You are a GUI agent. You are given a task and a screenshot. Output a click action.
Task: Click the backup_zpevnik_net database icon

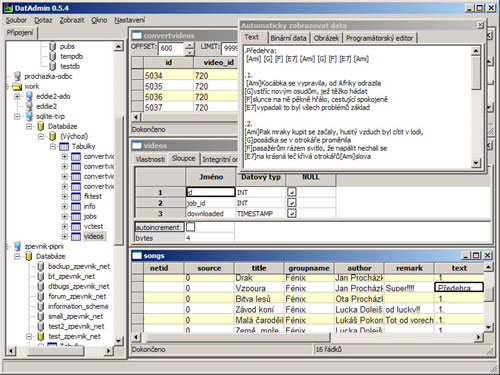coord(41,266)
